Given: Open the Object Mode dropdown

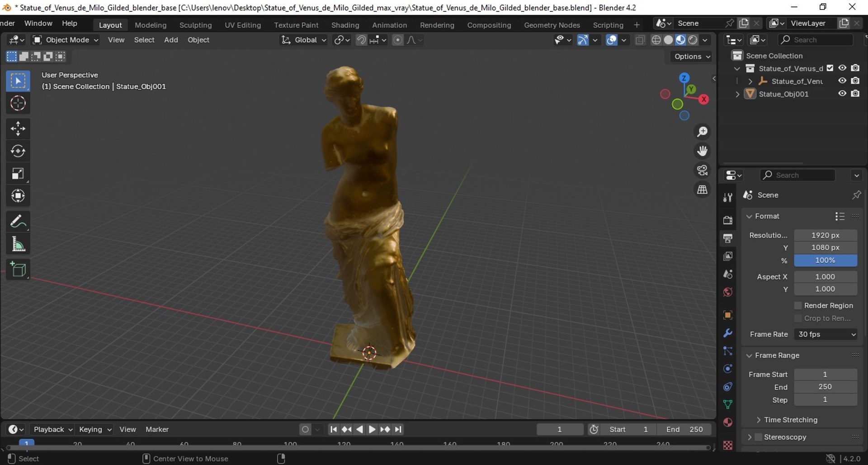Looking at the screenshot, I should (x=66, y=40).
